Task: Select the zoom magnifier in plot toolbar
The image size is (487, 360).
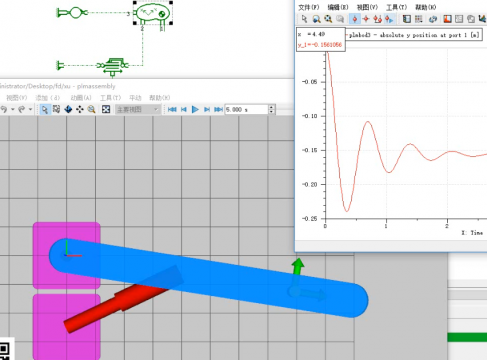Action: [x=316, y=19]
